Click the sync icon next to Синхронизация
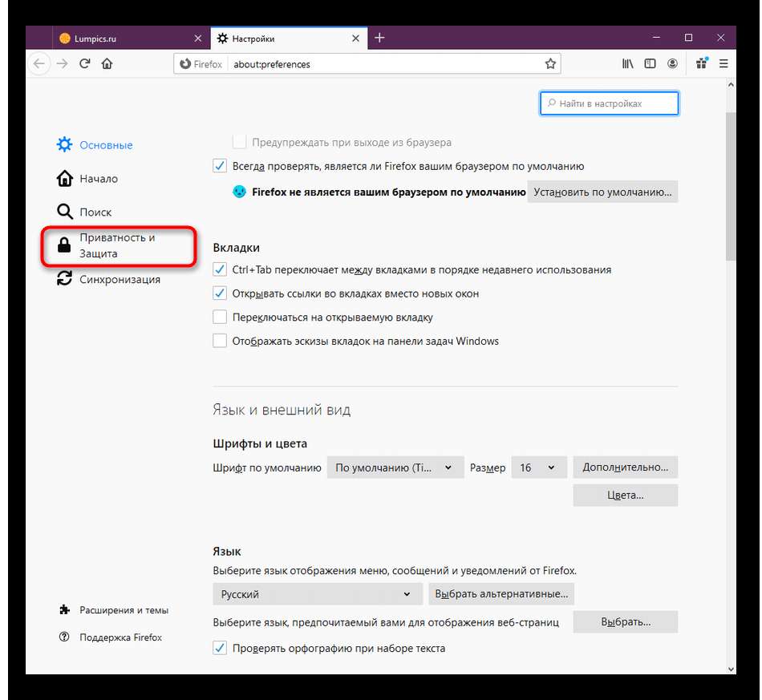This screenshot has width=762, height=700. tap(65, 279)
